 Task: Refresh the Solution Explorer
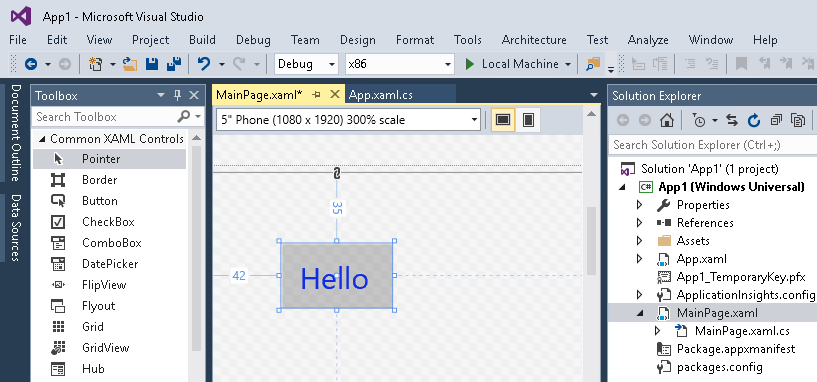point(754,120)
